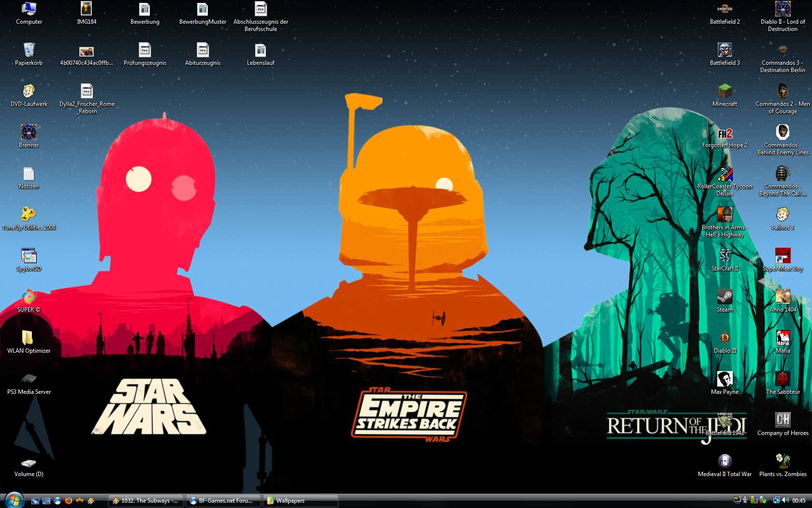Image resolution: width=812 pixels, height=508 pixels.
Task: Open the Windows Start menu orb
Action: [14, 500]
